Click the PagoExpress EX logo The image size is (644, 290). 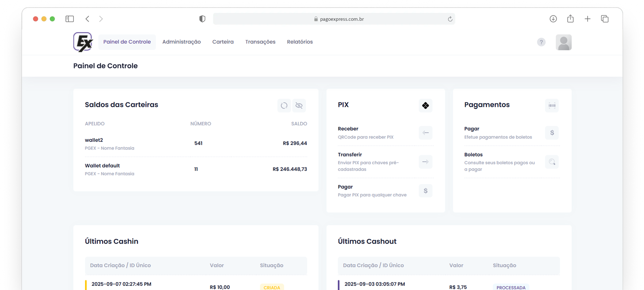pyautogui.click(x=83, y=42)
